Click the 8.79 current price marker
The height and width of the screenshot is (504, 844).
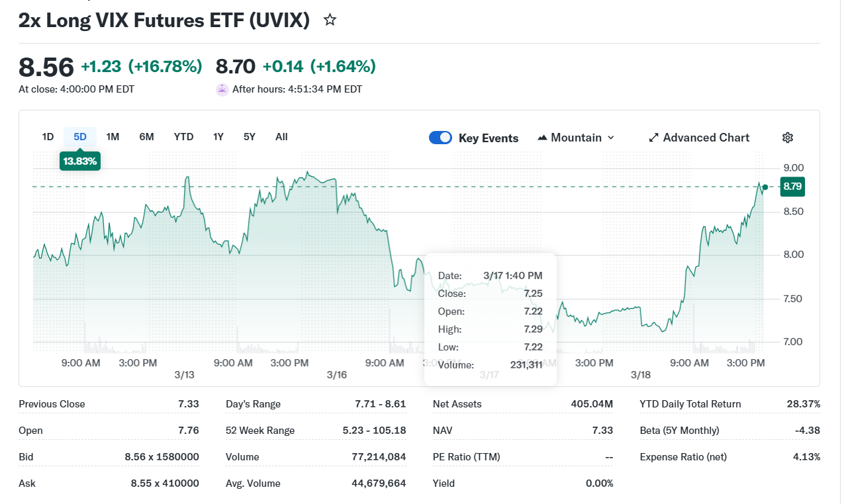pos(792,187)
